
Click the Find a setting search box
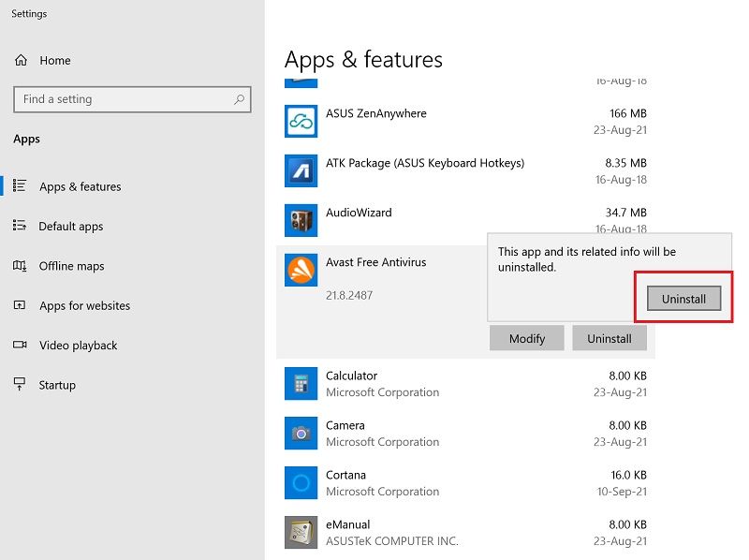click(x=131, y=99)
